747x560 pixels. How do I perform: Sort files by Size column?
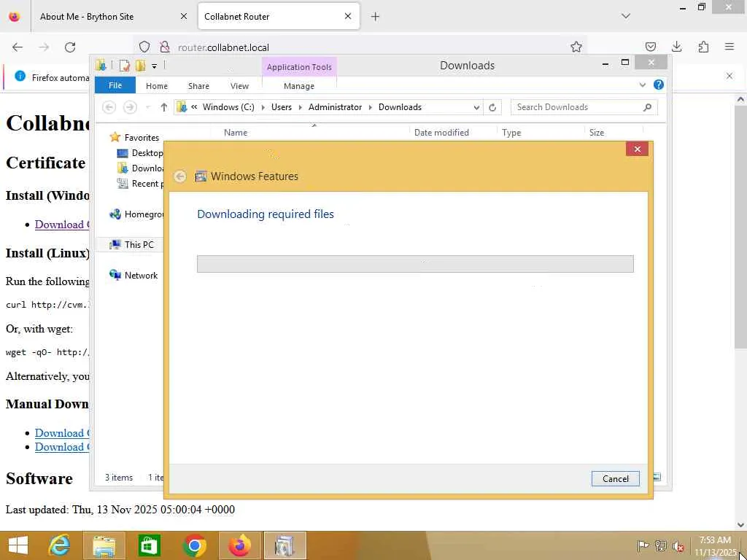click(597, 133)
